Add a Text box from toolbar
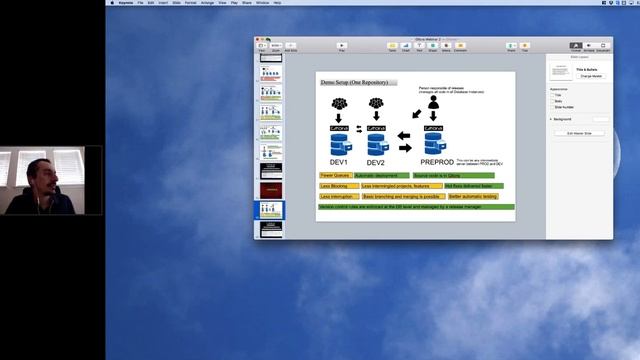The height and width of the screenshot is (360, 640). [x=419, y=46]
